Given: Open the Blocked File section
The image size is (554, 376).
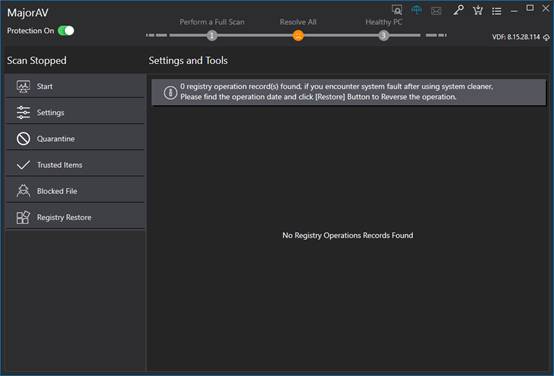Looking at the screenshot, I should pos(75,191).
